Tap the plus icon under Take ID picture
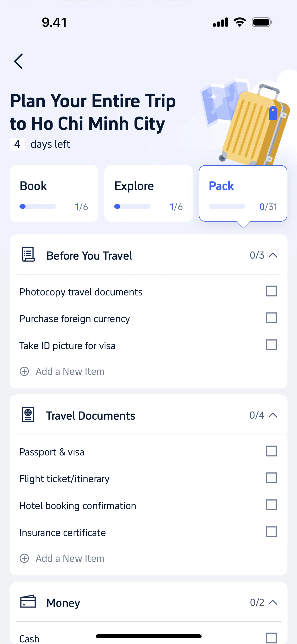297x644 pixels. click(24, 371)
